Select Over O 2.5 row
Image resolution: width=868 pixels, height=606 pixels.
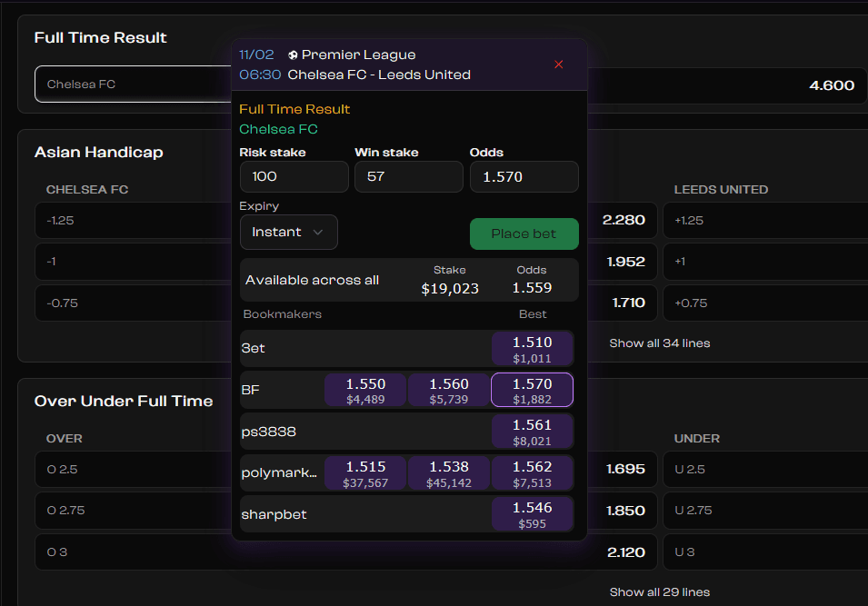[x=133, y=470]
